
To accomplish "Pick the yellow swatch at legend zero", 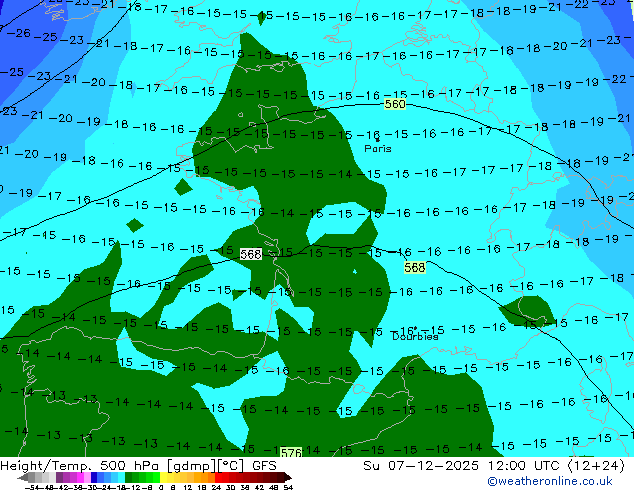I will click(163, 477).
